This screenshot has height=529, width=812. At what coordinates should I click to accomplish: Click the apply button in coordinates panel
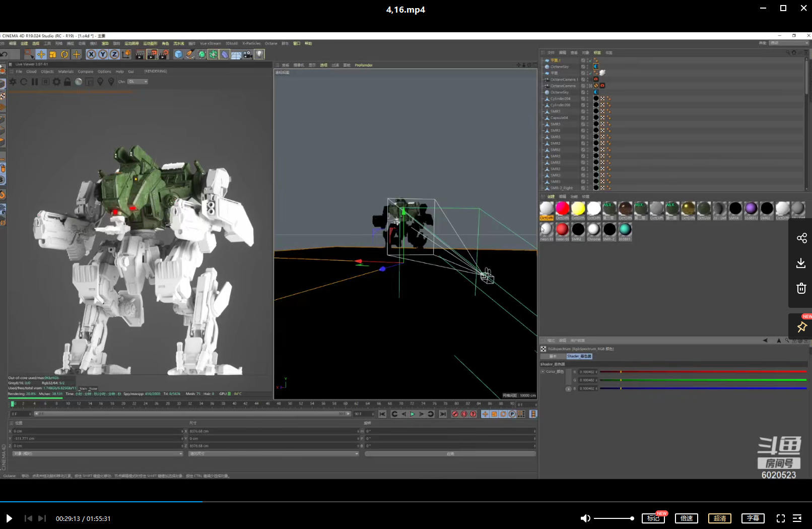coord(450,454)
